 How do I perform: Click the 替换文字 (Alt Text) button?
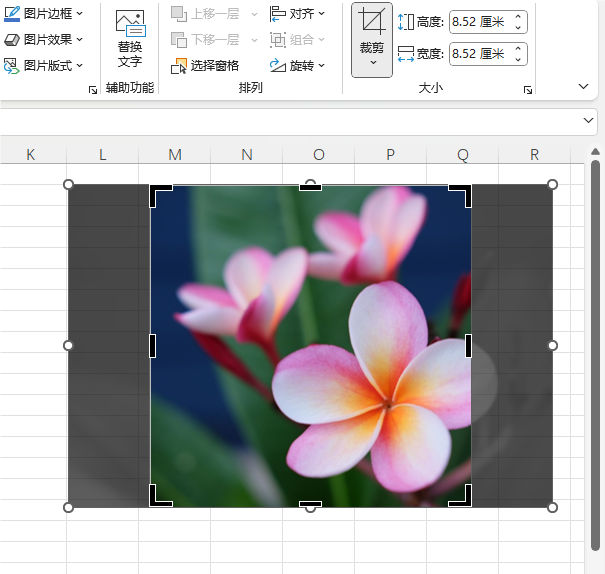pyautogui.click(x=130, y=39)
